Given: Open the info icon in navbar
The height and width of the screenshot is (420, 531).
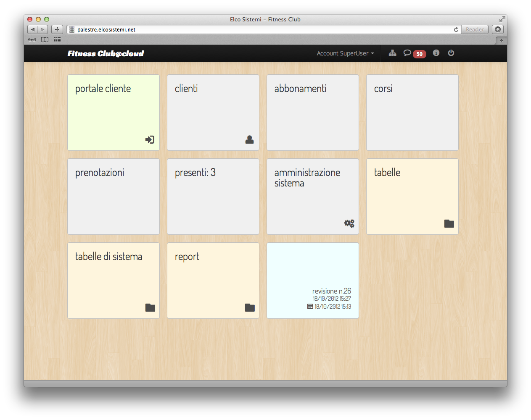Looking at the screenshot, I should [436, 53].
